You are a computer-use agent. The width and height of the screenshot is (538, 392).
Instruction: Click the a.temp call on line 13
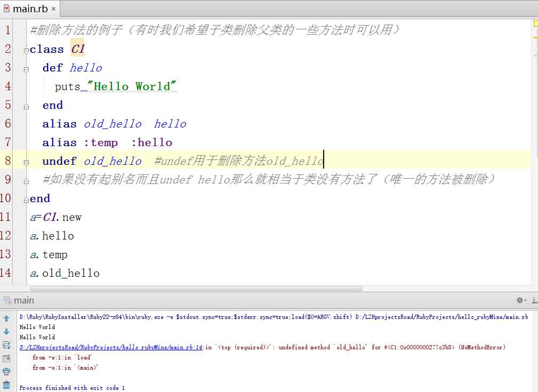pyautogui.click(x=49, y=254)
